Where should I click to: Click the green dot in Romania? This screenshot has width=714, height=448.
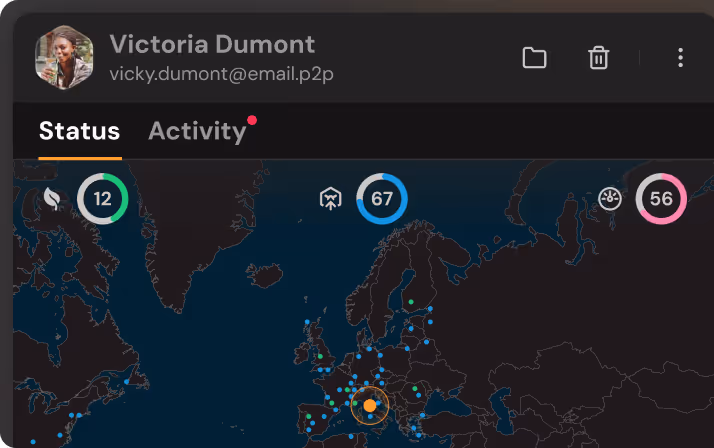coord(414,388)
